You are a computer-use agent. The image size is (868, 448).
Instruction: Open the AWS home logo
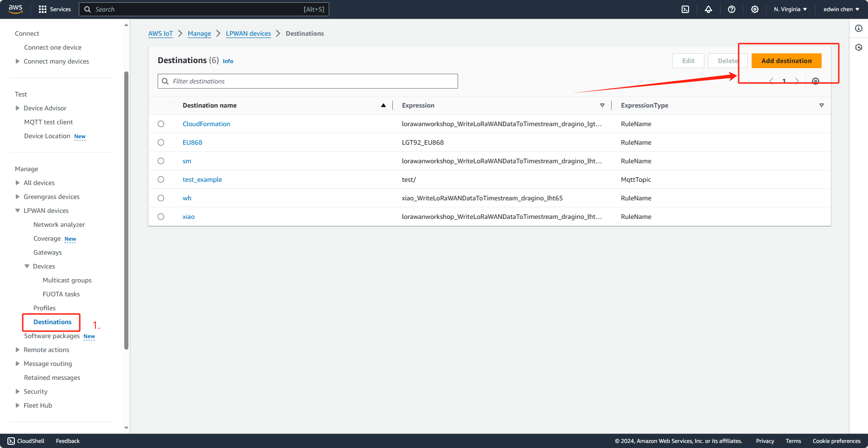pyautogui.click(x=15, y=9)
